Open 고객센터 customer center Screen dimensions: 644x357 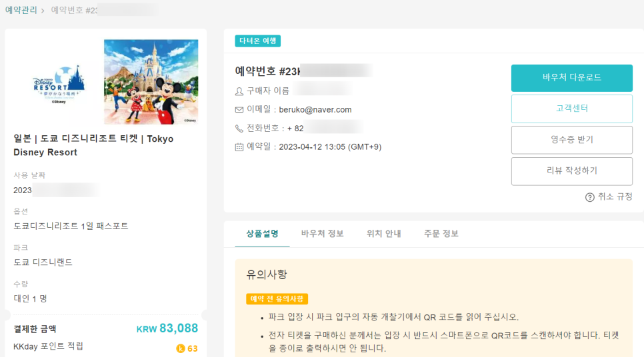coord(572,109)
